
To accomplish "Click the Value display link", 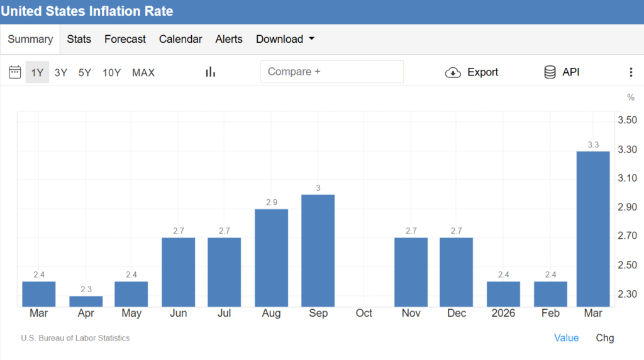I will coord(566,338).
